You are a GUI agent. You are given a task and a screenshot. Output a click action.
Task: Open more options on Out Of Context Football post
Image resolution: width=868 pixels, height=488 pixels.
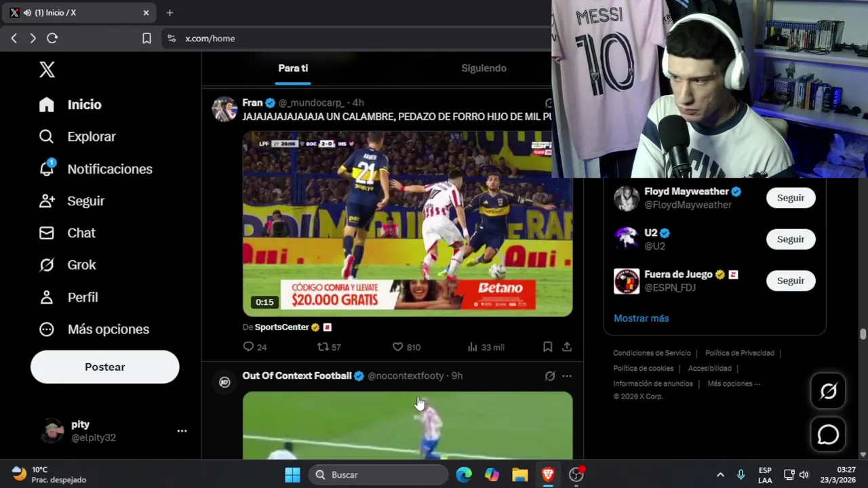(567, 375)
